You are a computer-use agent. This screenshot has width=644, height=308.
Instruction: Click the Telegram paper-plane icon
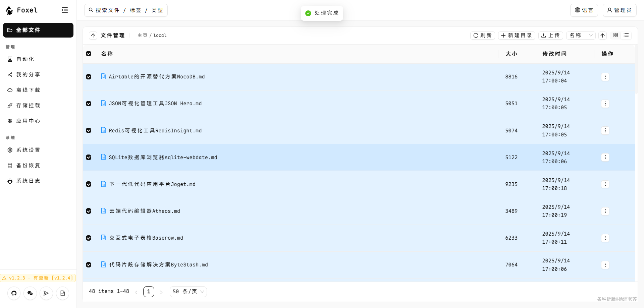click(x=46, y=293)
